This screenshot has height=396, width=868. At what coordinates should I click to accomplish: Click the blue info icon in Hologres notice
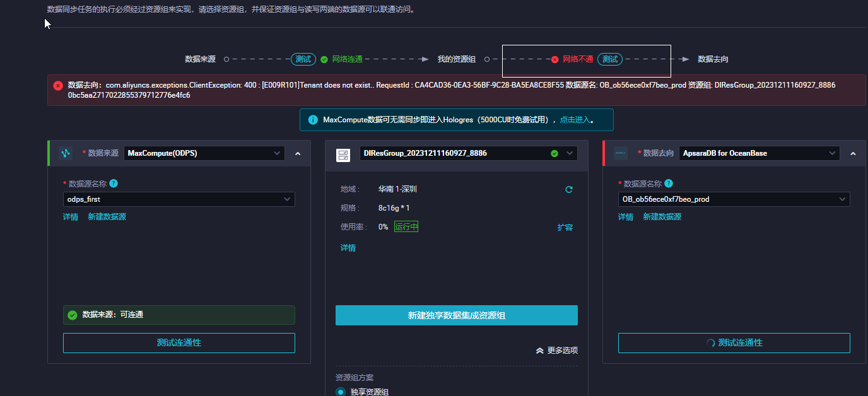[312, 119]
